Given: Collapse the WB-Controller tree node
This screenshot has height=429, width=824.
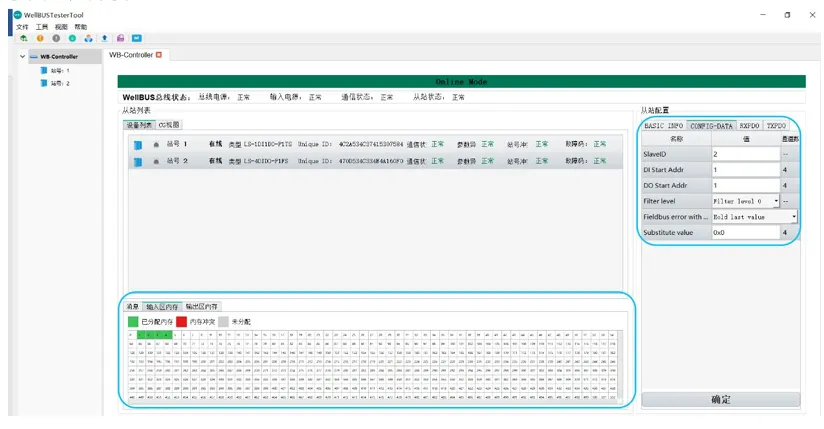Looking at the screenshot, I should [x=22, y=57].
